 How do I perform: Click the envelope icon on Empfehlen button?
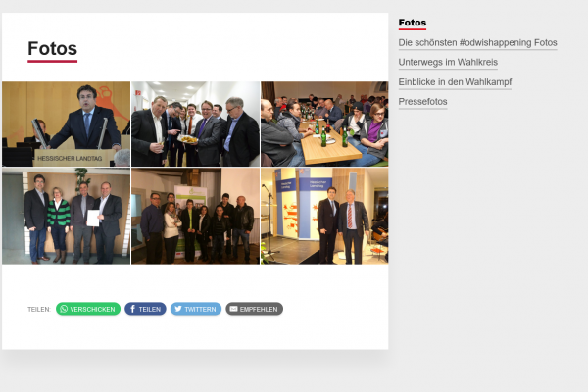tap(233, 309)
